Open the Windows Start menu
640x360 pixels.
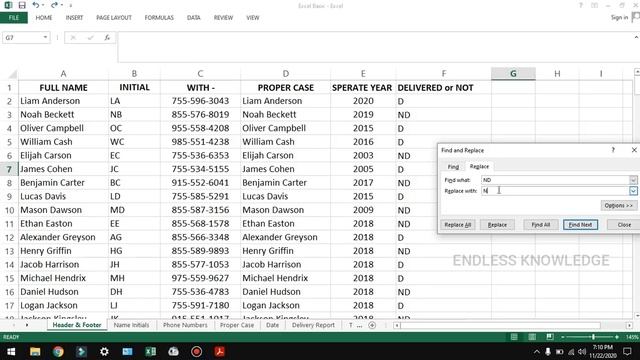tap(11, 351)
